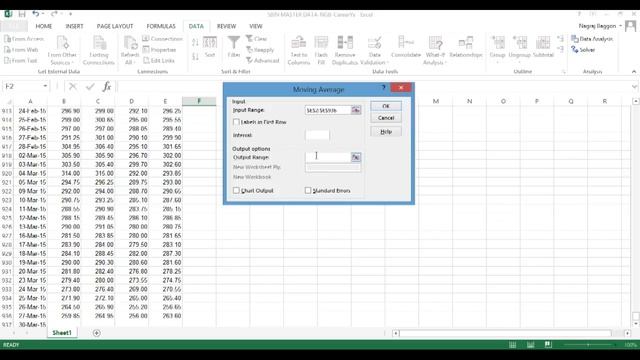Select column F header
This screenshot has height=360, width=640.
click(x=199, y=101)
